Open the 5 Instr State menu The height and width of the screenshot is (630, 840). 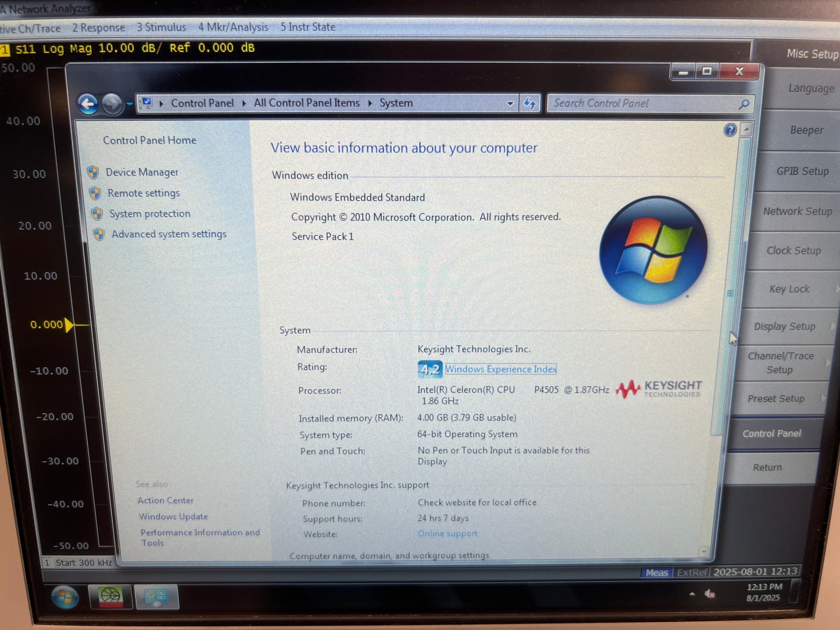[307, 27]
